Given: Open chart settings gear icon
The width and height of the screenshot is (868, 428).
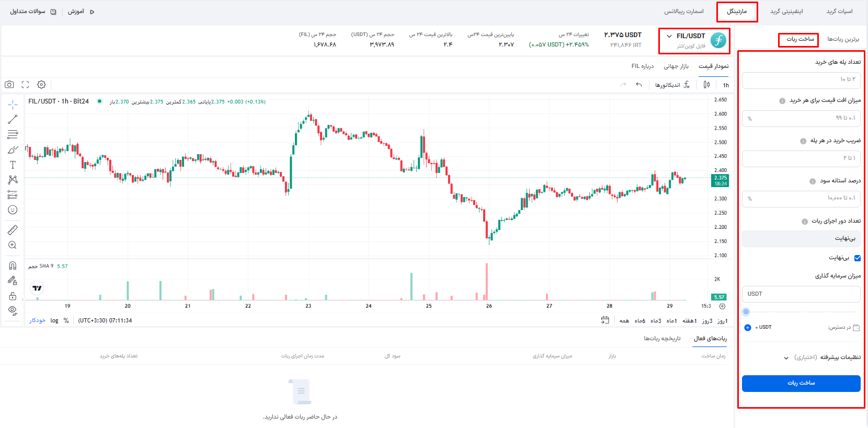Looking at the screenshot, I should [41, 85].
